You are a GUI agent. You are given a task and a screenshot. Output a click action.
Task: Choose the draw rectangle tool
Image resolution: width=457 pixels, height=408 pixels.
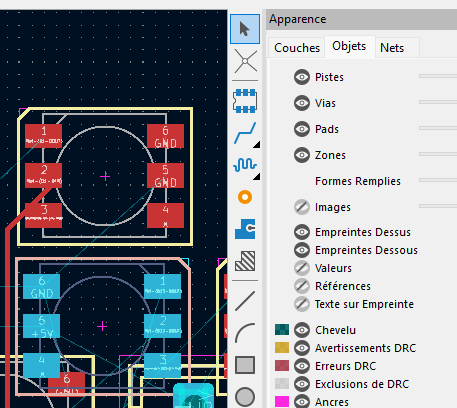click(x=245, y=365)
